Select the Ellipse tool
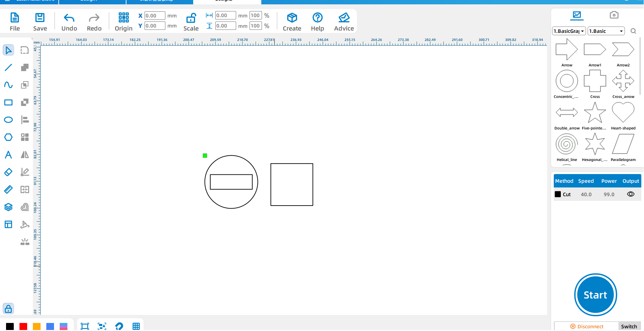This screenshot has height=331, width=644. [8, 120]
